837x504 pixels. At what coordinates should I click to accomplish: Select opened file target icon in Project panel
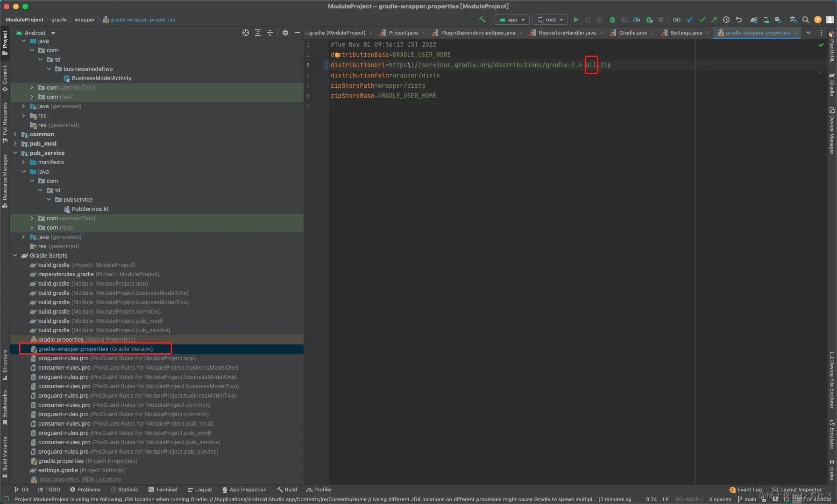(x=246, y=33)
